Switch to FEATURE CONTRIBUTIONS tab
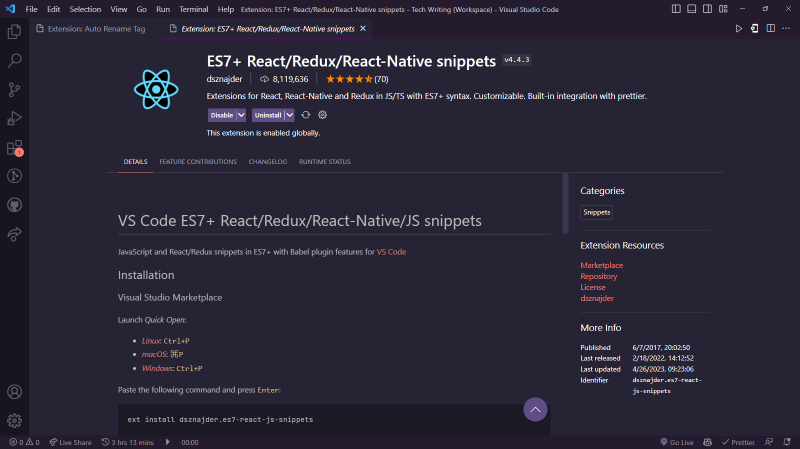 198,162
